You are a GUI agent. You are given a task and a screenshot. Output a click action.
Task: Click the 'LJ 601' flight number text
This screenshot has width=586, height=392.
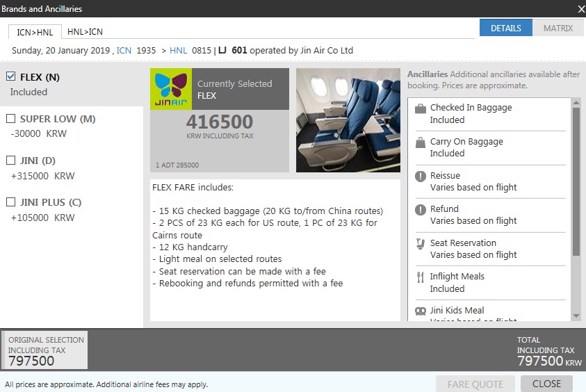point(232,50)
